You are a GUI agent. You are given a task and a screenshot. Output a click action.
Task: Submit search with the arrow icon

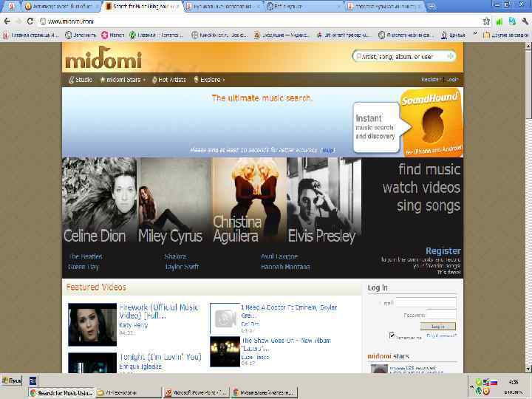click(451, 56)
